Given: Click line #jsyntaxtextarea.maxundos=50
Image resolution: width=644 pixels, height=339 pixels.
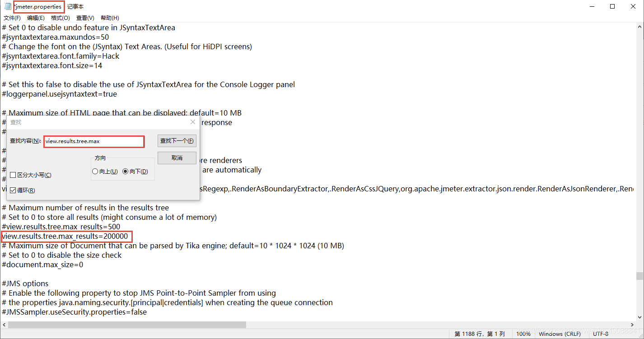Looking at the screenshot, I should 56,37.
